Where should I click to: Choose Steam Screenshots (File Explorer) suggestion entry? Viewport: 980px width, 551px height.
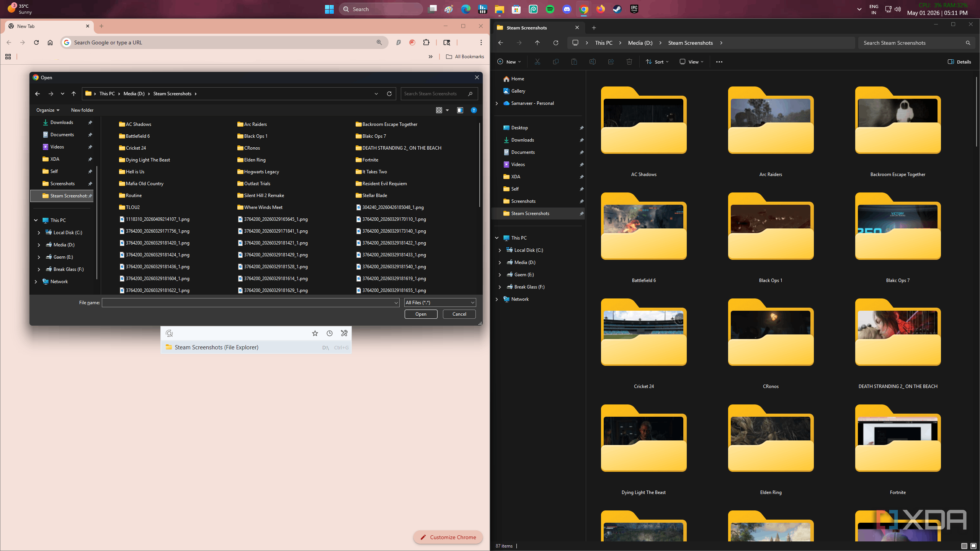256,347
